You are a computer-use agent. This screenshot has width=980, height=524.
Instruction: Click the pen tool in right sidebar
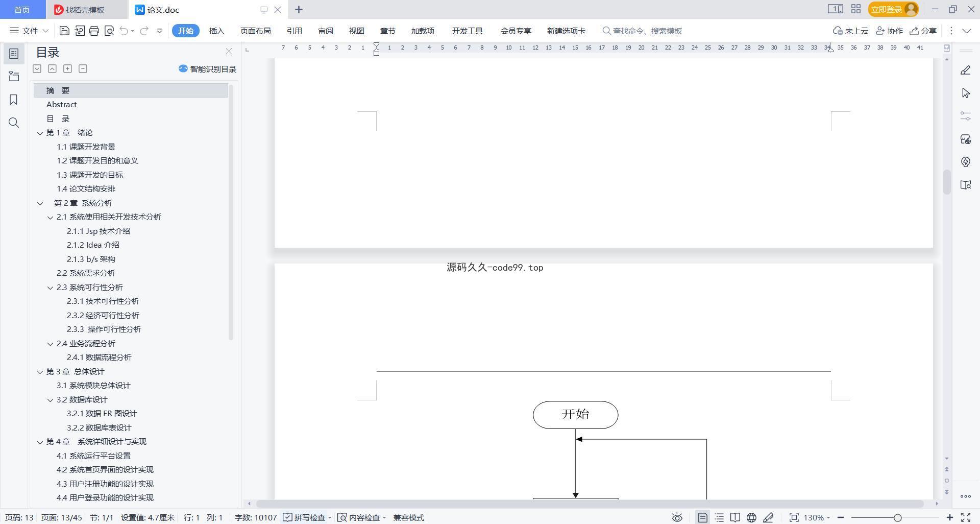tap(966, 70)
